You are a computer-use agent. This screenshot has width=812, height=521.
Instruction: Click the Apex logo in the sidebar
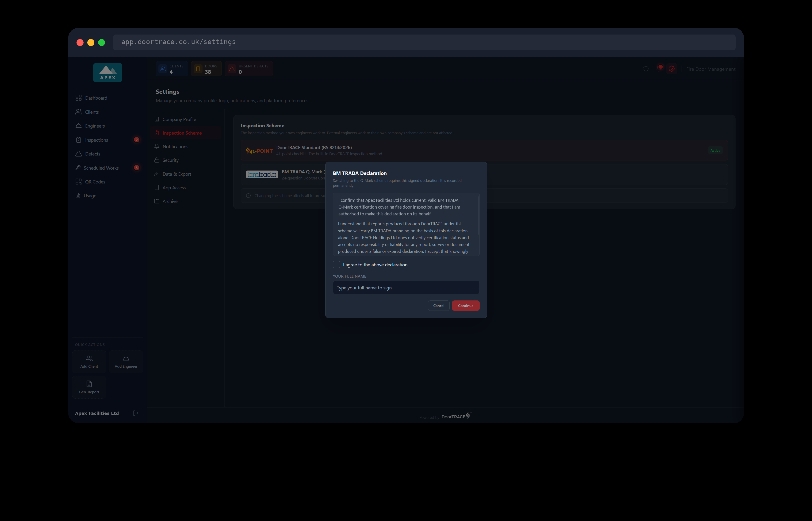pos(108,72)
